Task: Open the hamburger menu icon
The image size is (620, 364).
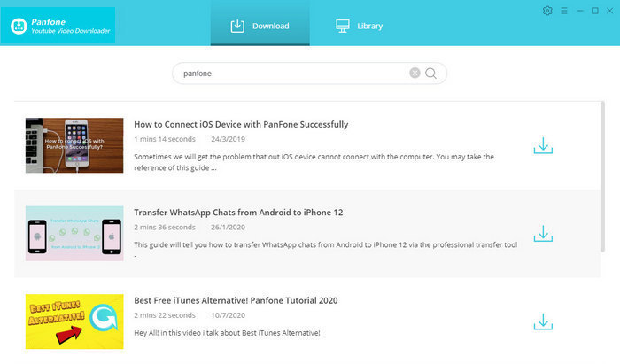Action: [564, 11]
